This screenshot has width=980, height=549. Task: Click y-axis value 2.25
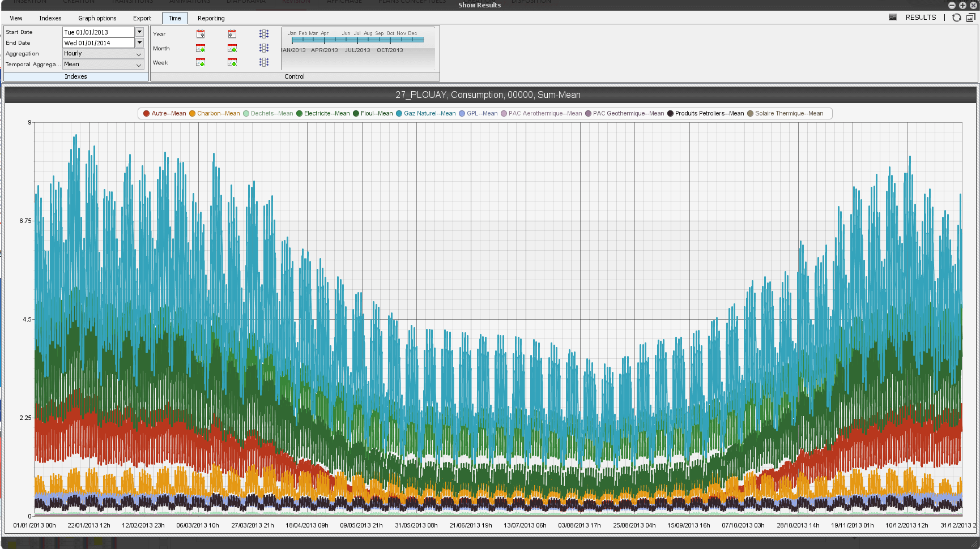[x=25, y=418]
